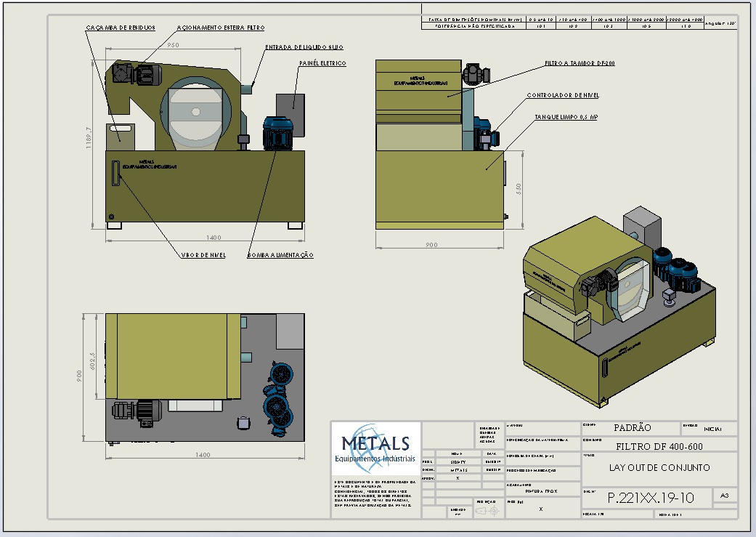The image size is (756, 537).
Task: Click the 'PAINÉL ELETRICO' annotation
Action: click(322, 63)
